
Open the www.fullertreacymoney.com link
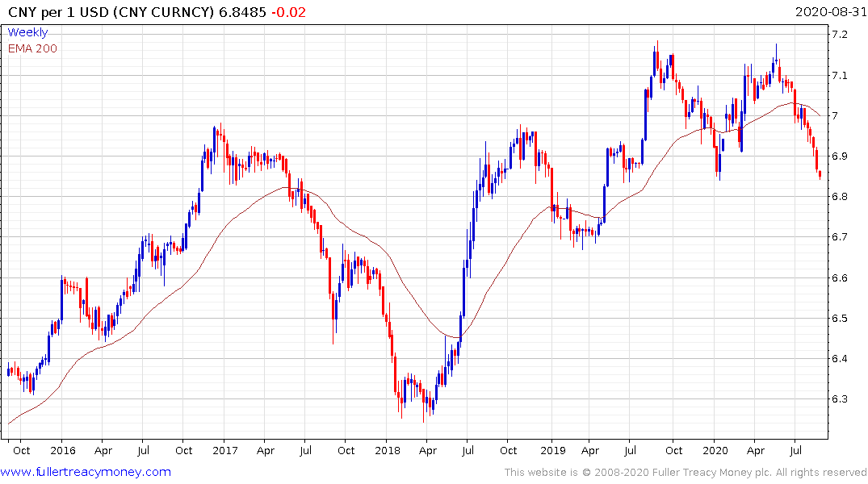click(86, 472)
